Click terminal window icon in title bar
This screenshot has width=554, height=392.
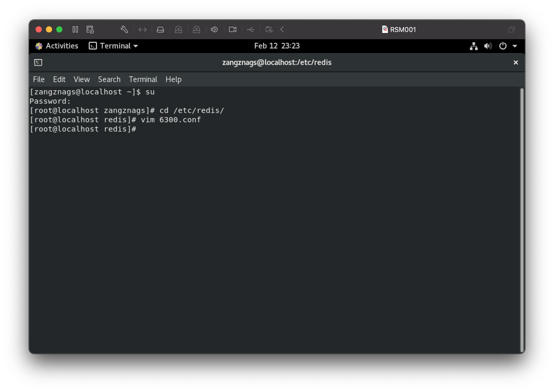coord(38,62)
